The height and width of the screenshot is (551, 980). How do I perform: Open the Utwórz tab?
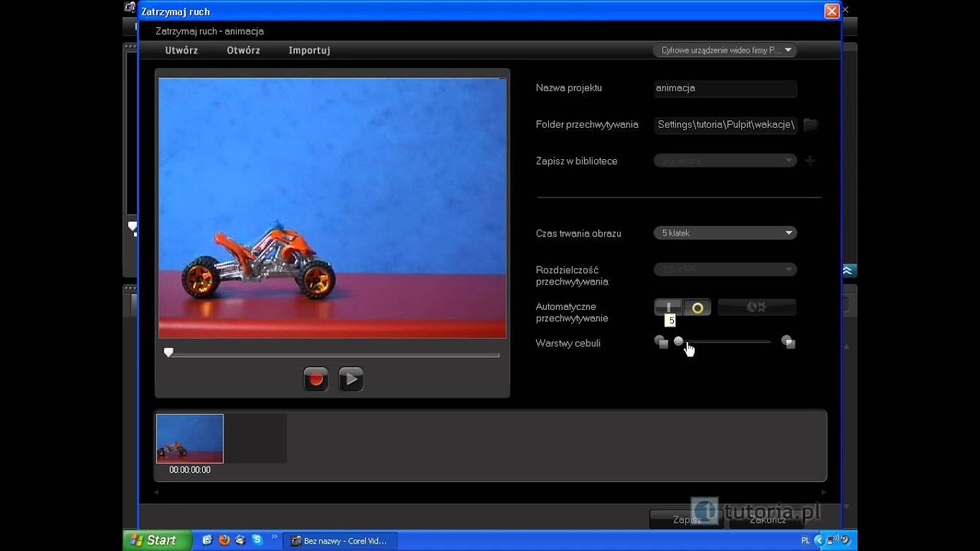click(x=181, y=51)
